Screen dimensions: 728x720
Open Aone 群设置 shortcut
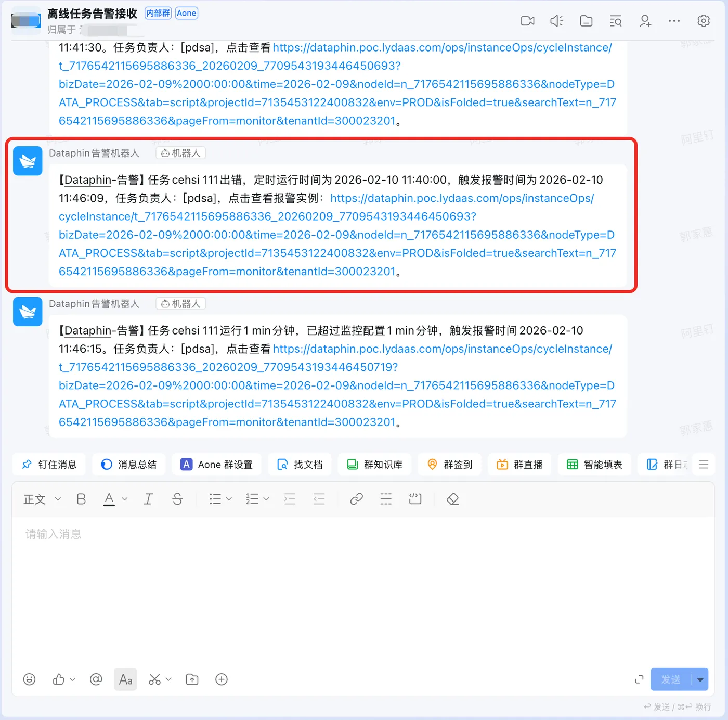point(216,465)
